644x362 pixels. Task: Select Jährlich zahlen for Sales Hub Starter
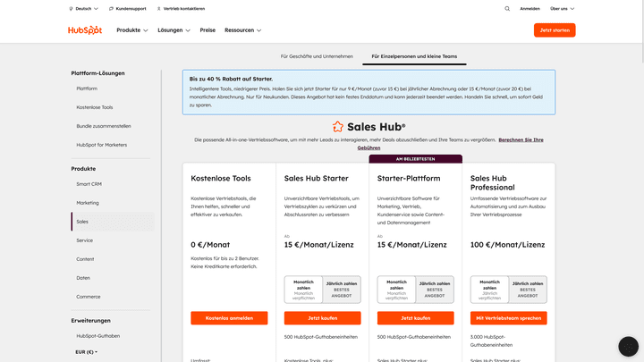click(x=342, y=290)
